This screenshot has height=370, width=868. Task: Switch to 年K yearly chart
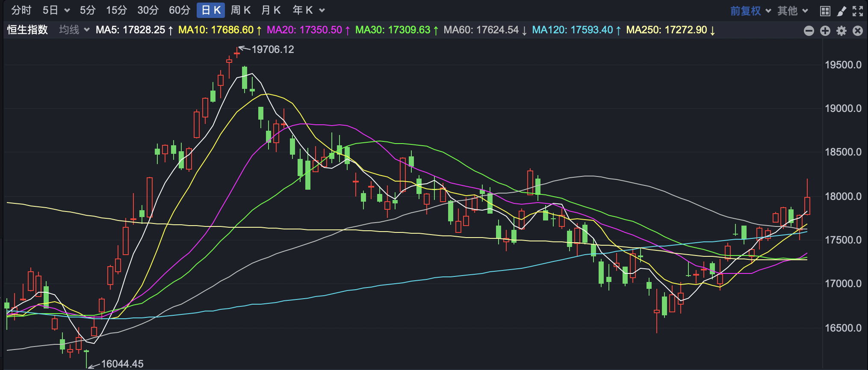click(303, 10)
